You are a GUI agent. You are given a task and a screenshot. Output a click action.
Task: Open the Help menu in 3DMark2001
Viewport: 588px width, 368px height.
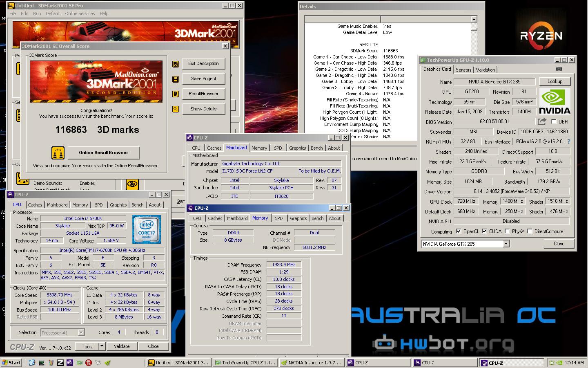[x=104, y=13]
